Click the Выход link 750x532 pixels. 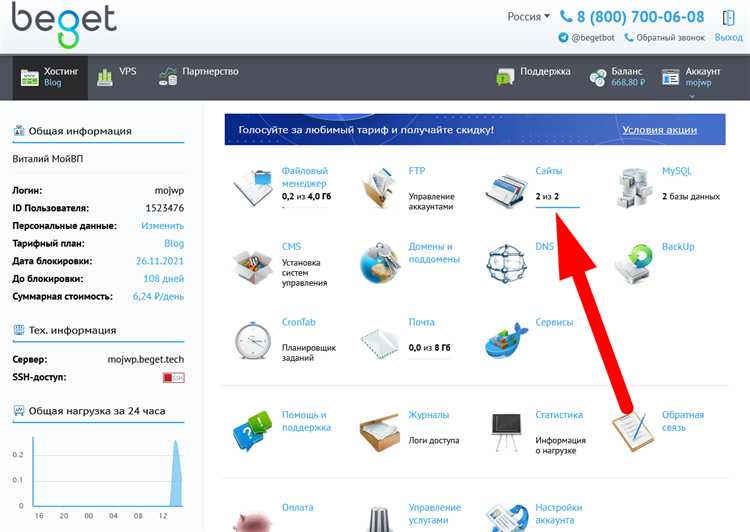[x=728, y=37]
